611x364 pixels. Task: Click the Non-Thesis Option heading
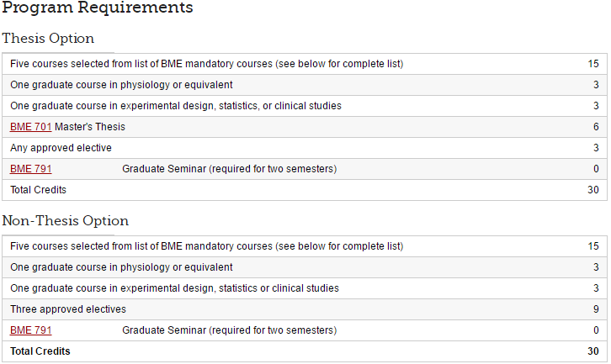click(x=65, y=221)
